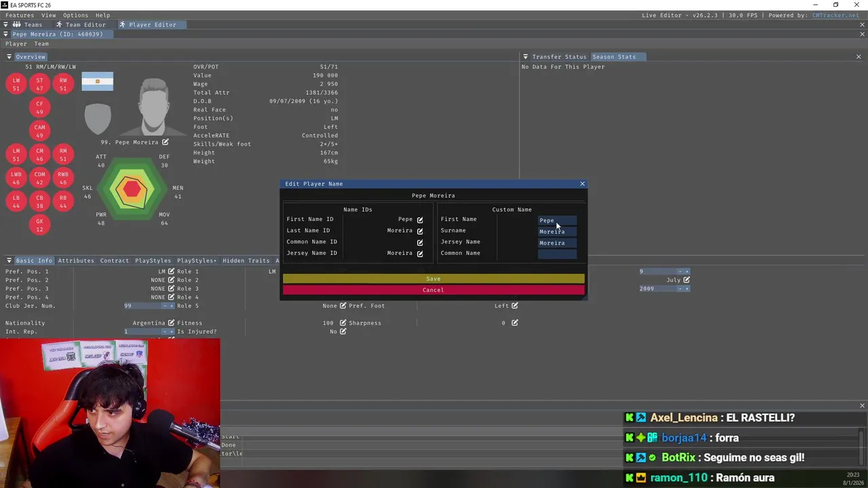Collapse the Basic Info tab bar arrow
This screenshot has width=868, height=488.
point(9,260)
